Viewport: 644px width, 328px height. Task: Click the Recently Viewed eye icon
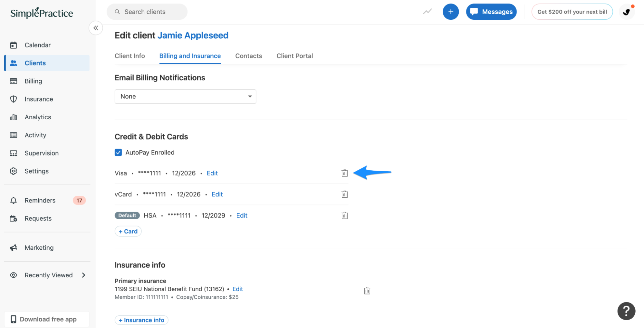click(14, 275)
